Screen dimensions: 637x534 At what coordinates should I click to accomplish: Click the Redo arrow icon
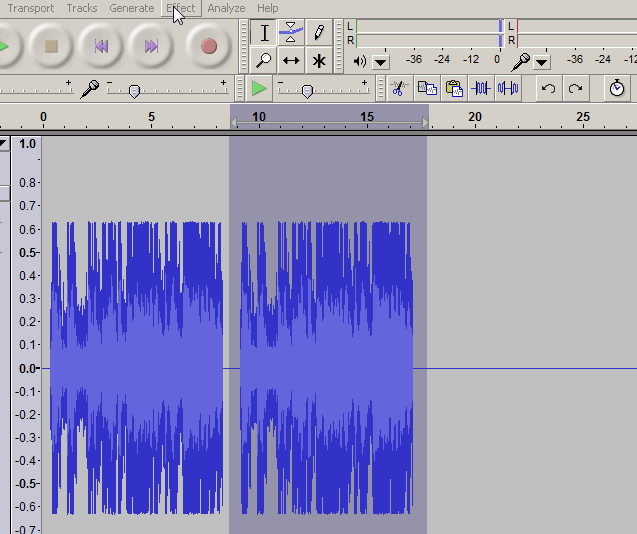(x=576, y=88)
